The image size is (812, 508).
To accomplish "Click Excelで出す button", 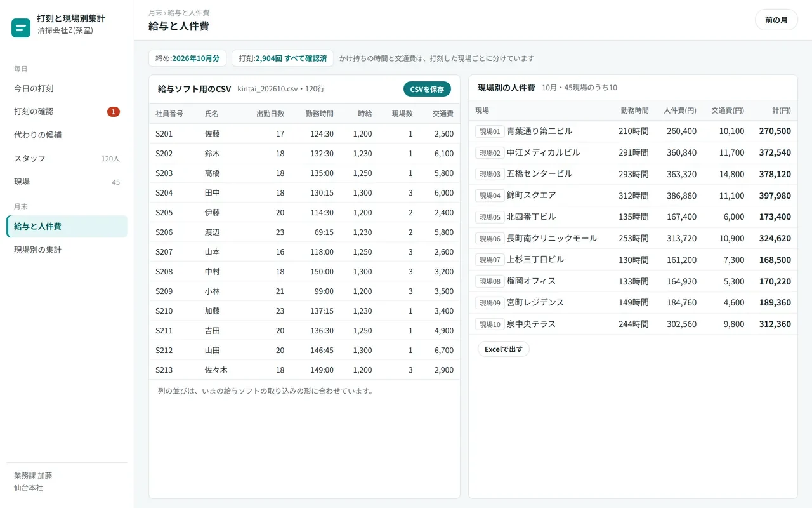I will click(x=503, y=349).
